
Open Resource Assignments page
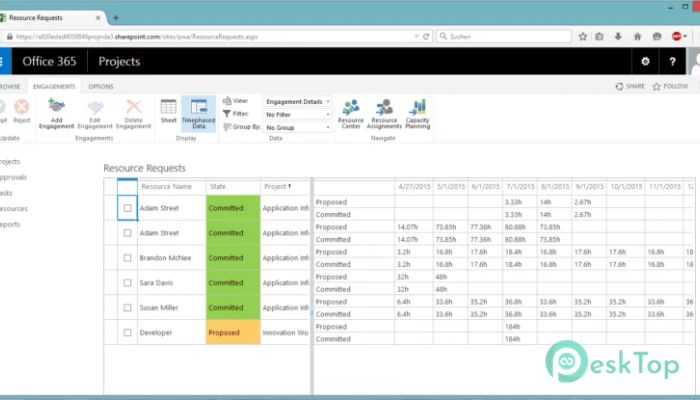384,113
